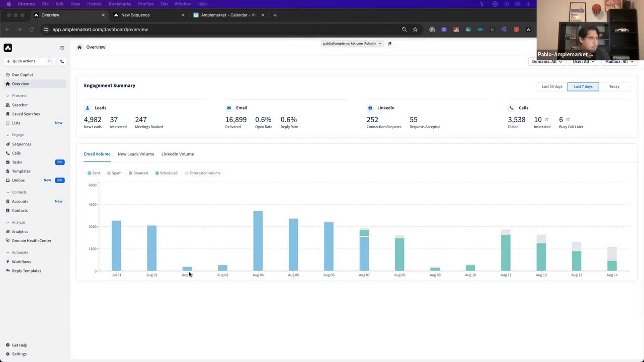Switch to the New Leads Volume tab
Viewport: 644px width, 362px height.
(x=136, y=154)
